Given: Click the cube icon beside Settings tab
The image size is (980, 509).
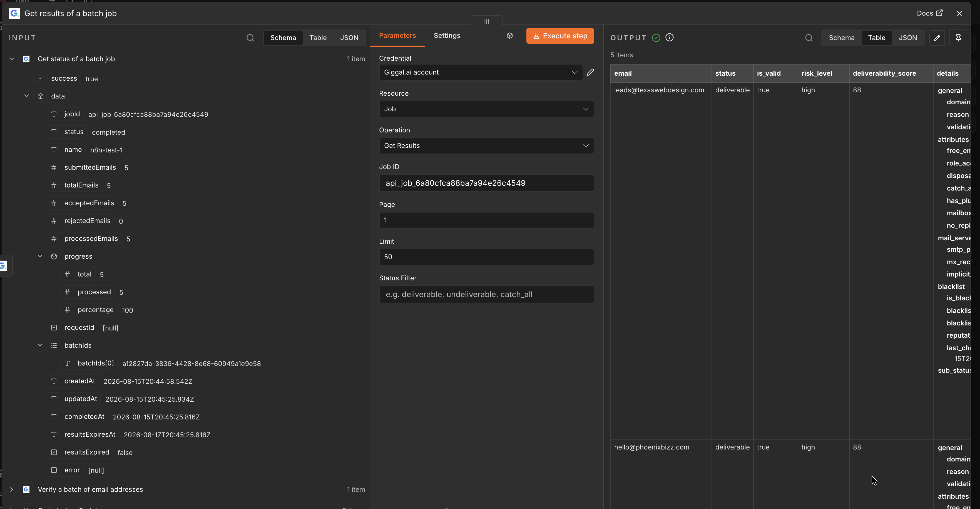Looking at the screenshot, I should [510, 36].
